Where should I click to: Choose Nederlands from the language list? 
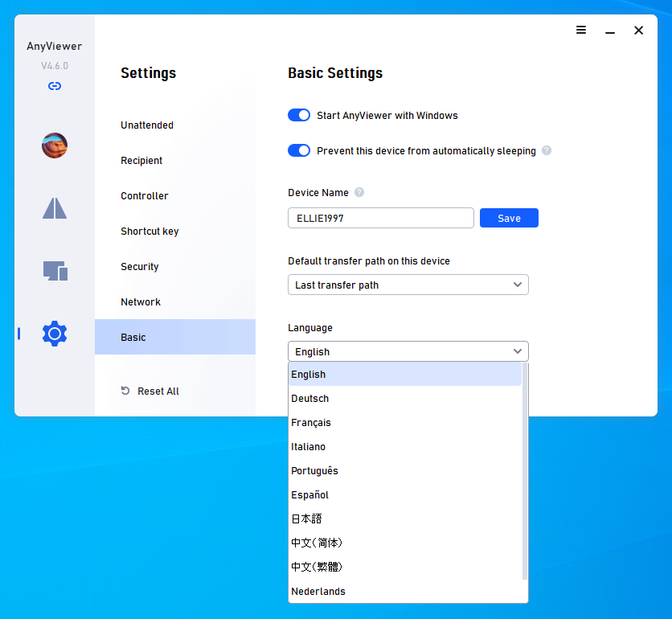pos(405,591)
